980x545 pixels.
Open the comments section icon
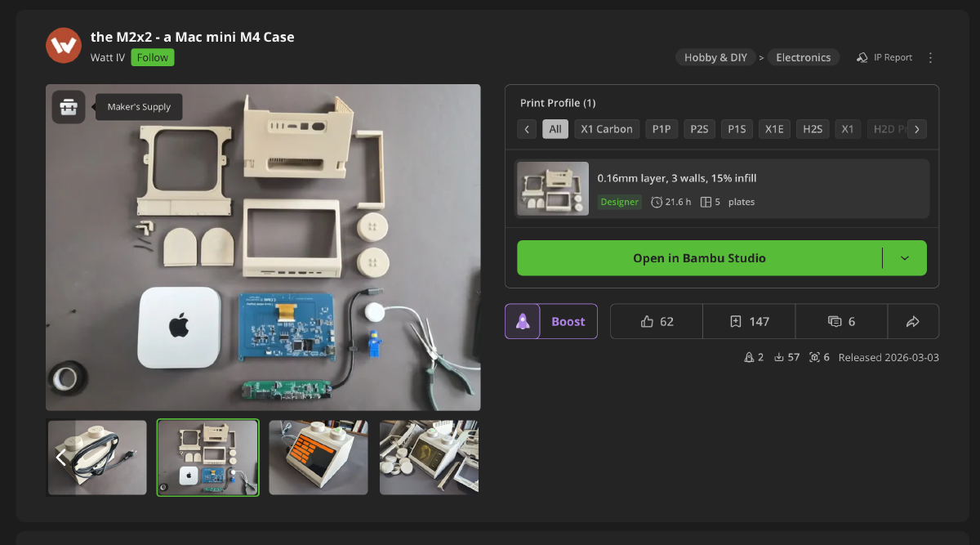(841, 321)
